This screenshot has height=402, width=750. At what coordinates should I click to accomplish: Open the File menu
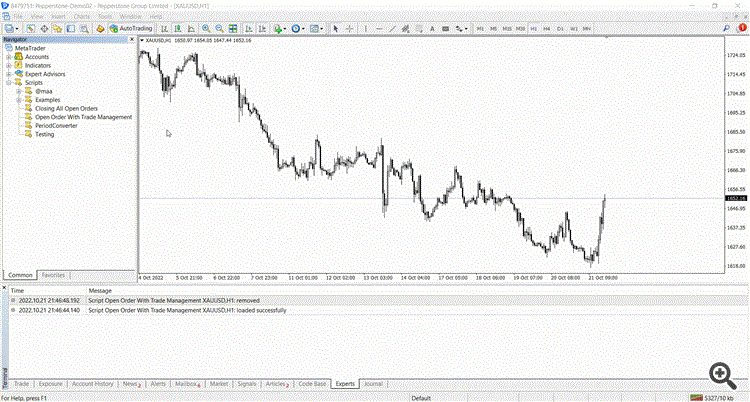[18, 17]
